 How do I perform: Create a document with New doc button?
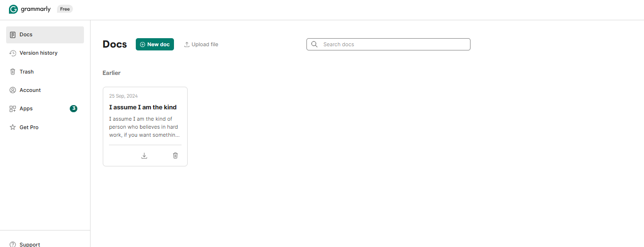[x=155, y=44]
